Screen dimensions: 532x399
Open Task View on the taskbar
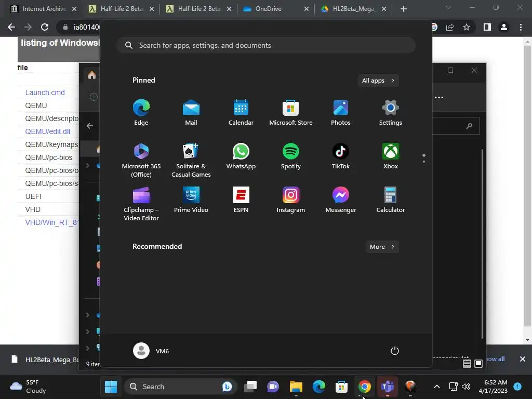(x=250, y=387)
